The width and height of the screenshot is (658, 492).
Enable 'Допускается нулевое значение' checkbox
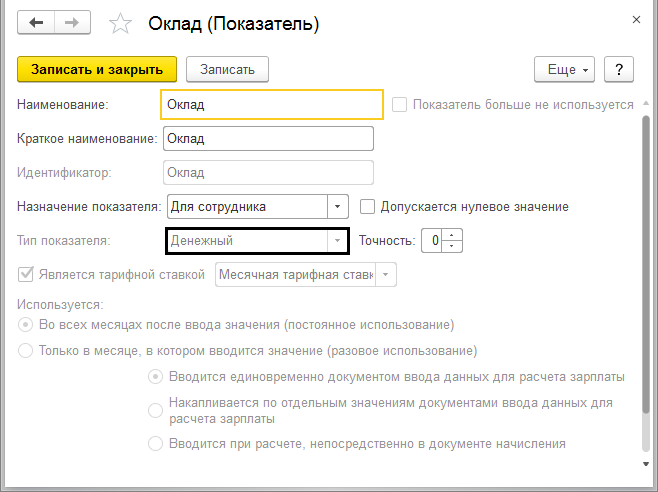coord(367,207)
